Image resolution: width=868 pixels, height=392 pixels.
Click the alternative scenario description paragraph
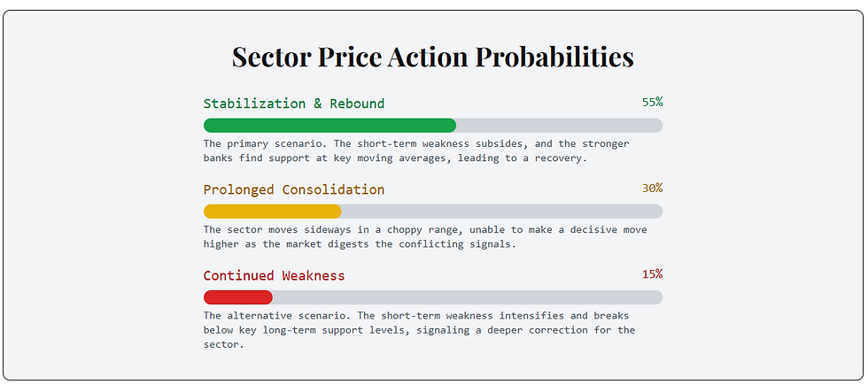click(419, 330)
